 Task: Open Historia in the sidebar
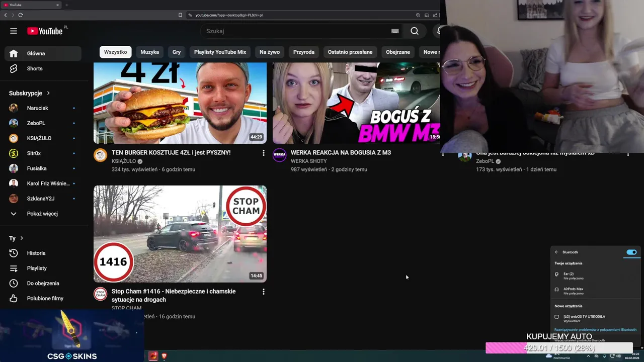click(x=43, y=253)
